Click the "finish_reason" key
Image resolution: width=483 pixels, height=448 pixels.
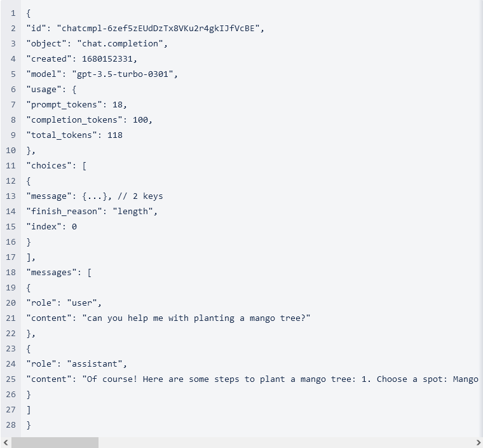pos(64,212)
